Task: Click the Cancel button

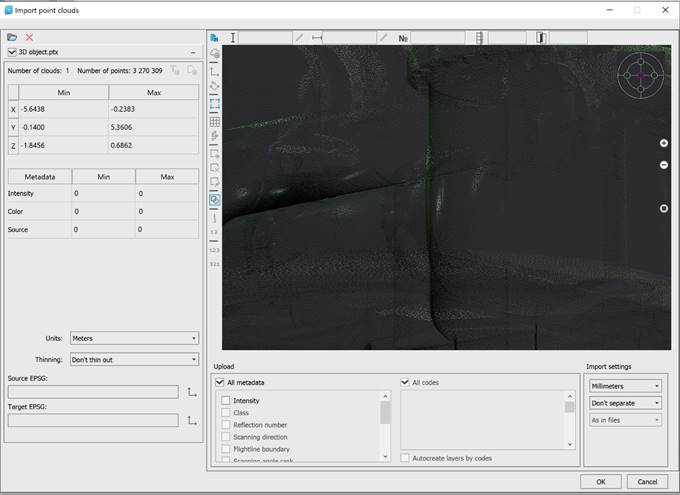Action: coord(647,482)
